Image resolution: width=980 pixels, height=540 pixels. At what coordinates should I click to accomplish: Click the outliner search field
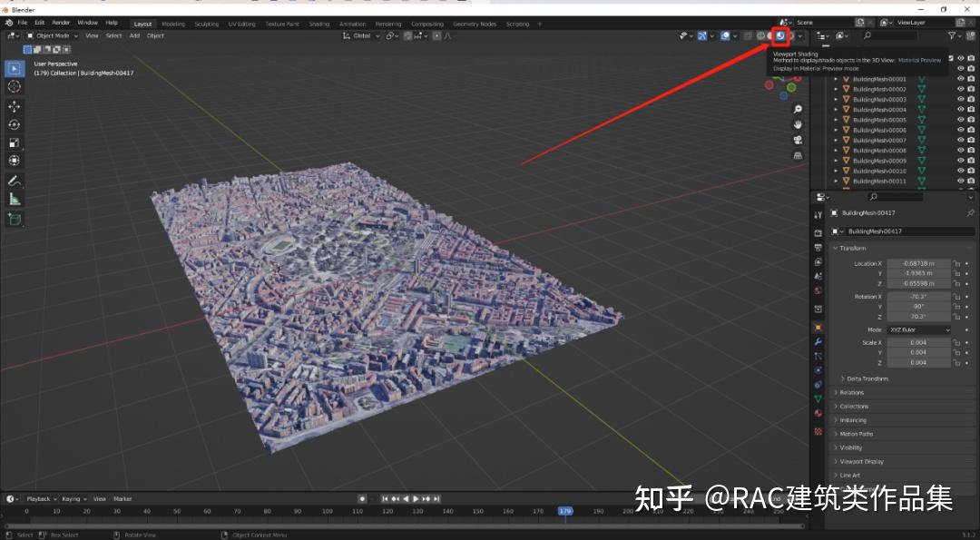coord(889,36)
